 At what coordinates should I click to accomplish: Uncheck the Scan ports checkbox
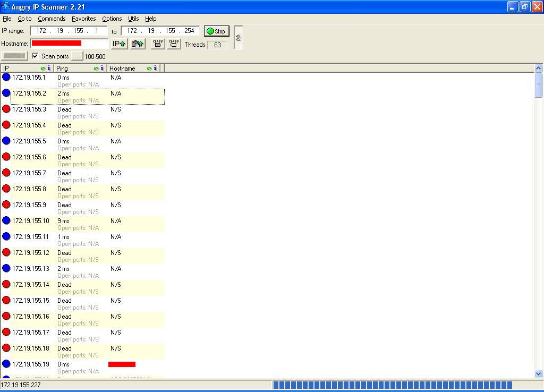[x=35, y=56]
